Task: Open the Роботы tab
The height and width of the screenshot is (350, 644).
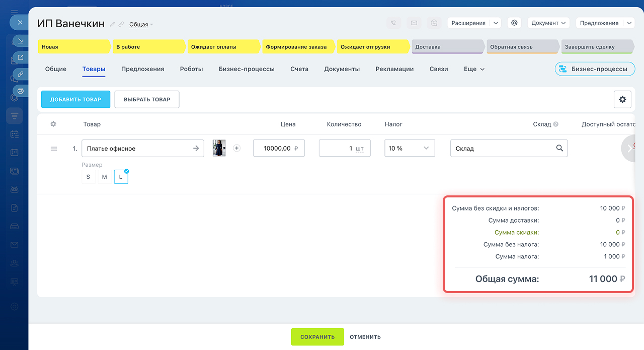Action: [x=191, y=69]
